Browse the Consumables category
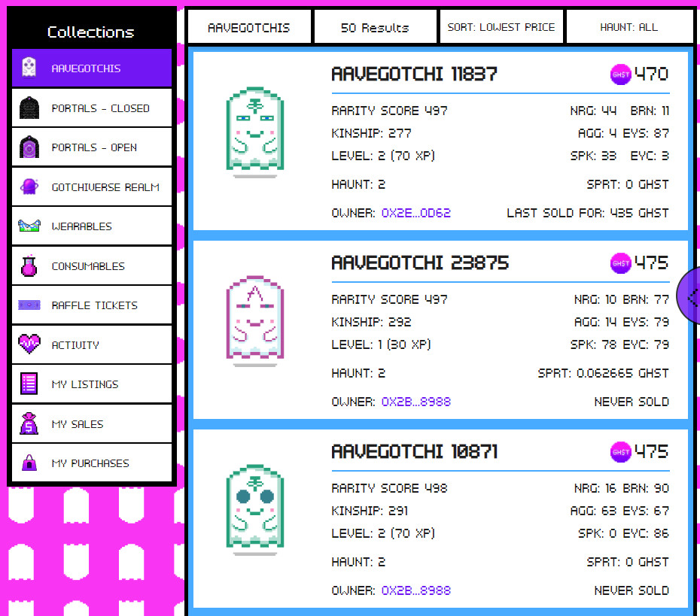The width and height of the screenshot is (700, 616). [x=92, y=266]
